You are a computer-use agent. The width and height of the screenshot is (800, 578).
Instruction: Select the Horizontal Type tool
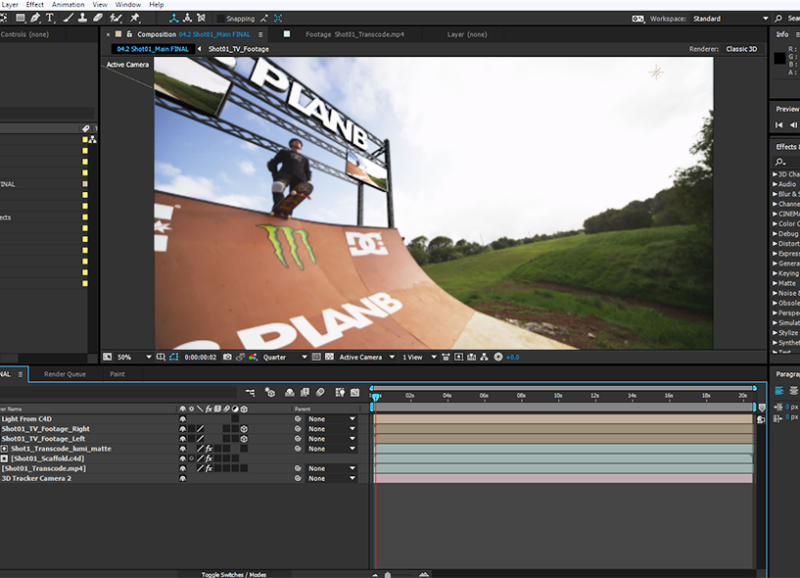coord(49,18)
